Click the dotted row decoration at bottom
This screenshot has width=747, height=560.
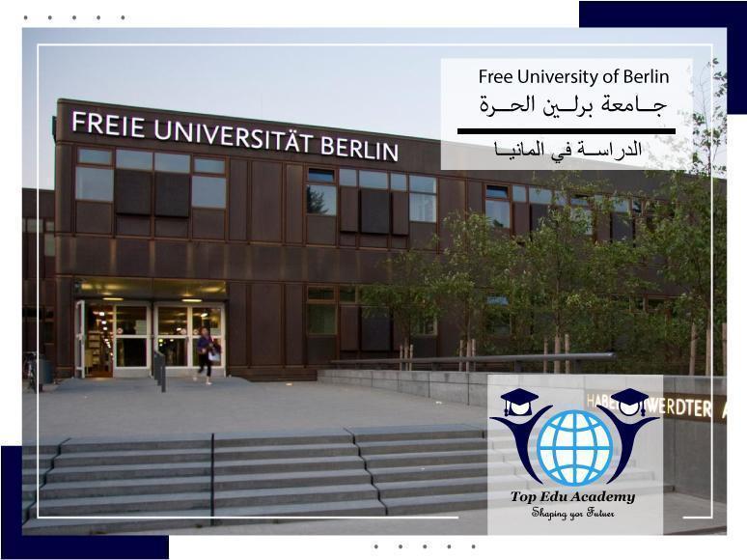(425, 546)
